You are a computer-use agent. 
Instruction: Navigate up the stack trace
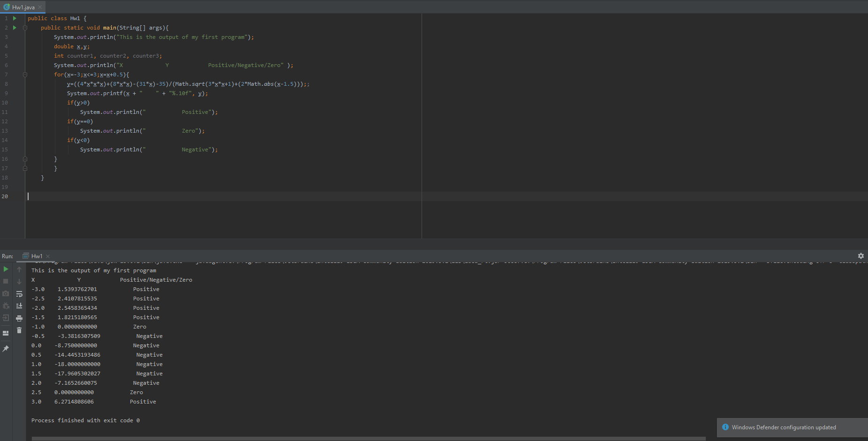tap(19, 269)
